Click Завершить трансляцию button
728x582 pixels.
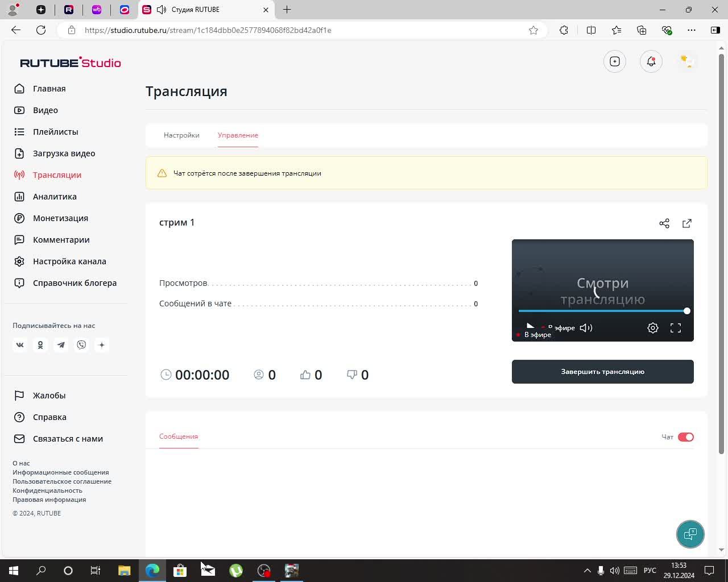(x=603, y=372)
